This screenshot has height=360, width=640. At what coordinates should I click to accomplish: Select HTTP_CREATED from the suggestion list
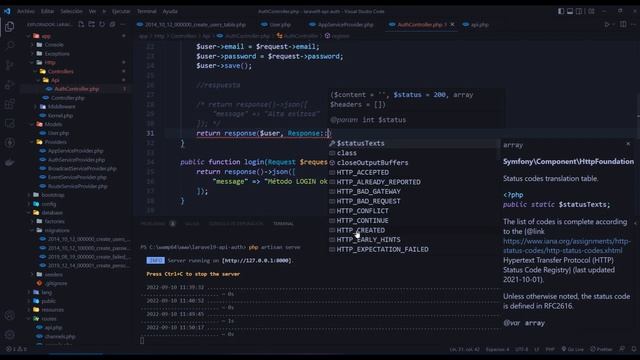tap(414, 230)
